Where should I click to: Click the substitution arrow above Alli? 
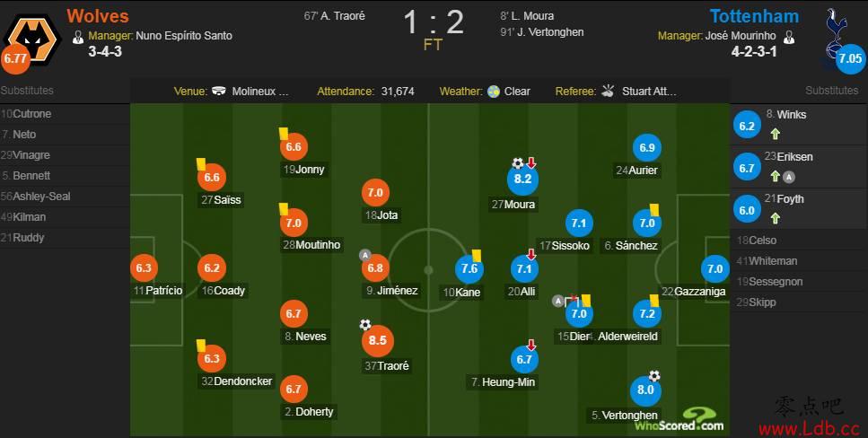pyautogui.click(x=531, y=255)
